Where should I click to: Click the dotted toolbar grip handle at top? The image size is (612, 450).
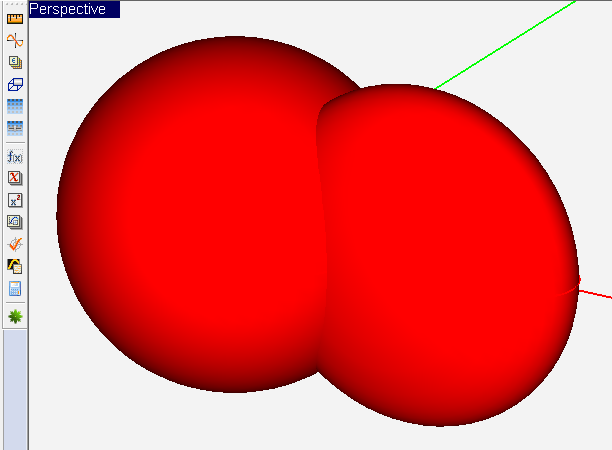coord(15,5)
